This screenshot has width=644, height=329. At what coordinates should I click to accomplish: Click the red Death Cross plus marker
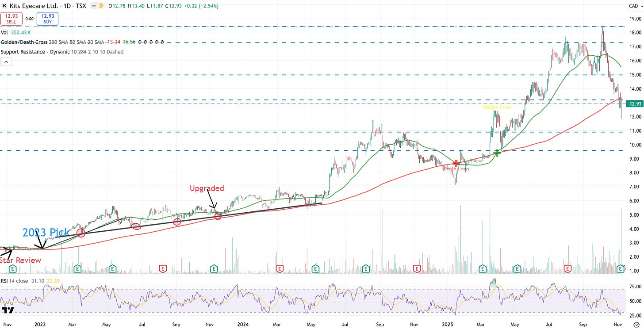tap(456, 163)
